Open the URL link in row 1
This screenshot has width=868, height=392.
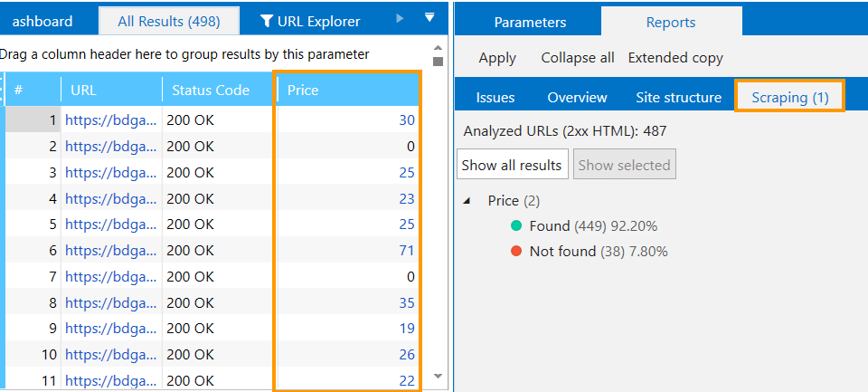click(x=110, y=120)
